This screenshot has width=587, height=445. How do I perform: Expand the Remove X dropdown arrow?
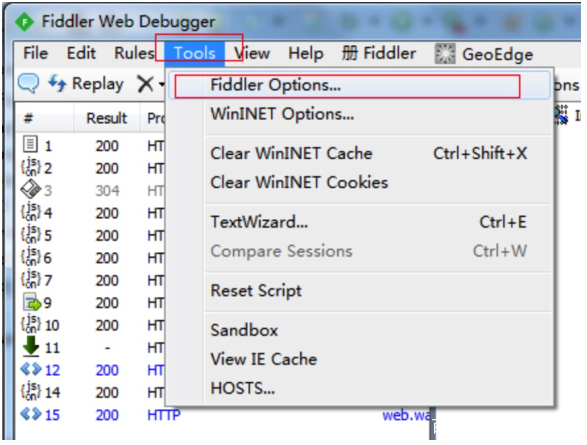[x=161, y=84]
